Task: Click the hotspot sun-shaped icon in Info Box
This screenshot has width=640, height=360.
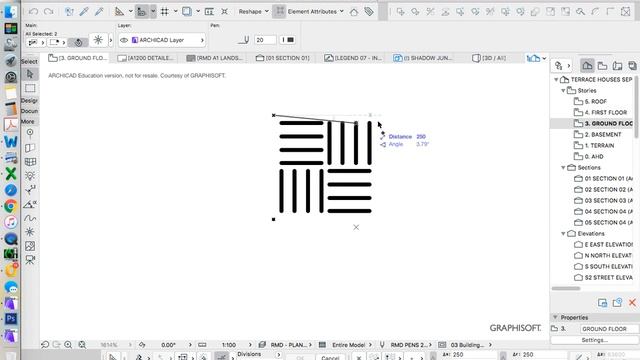Action: 98,40
